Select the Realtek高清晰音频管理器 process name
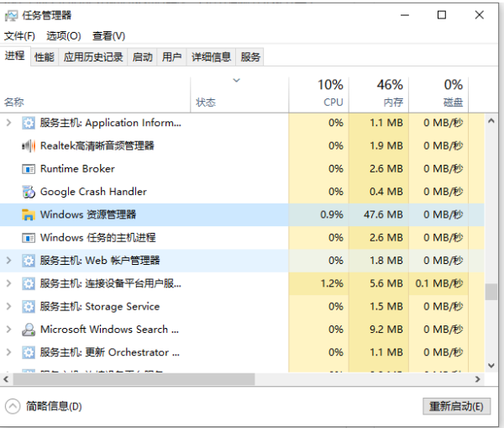Image resolution: width=504 pixels, height=428 pixels. (97, 145)
